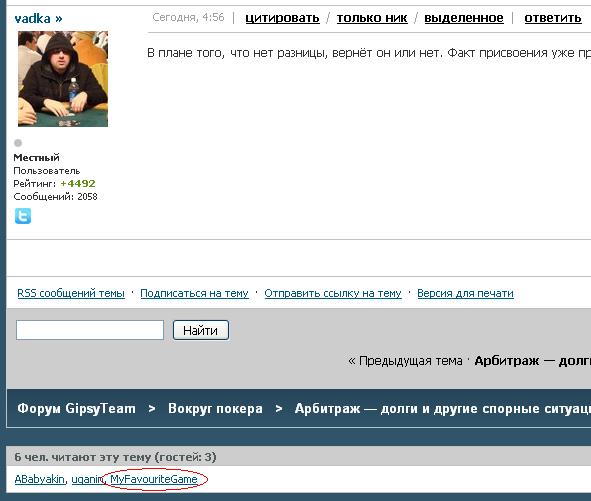Viewport: 591px width, 501px height.
Task: Click the rating value '+4492'
Action: coord(78,184)
